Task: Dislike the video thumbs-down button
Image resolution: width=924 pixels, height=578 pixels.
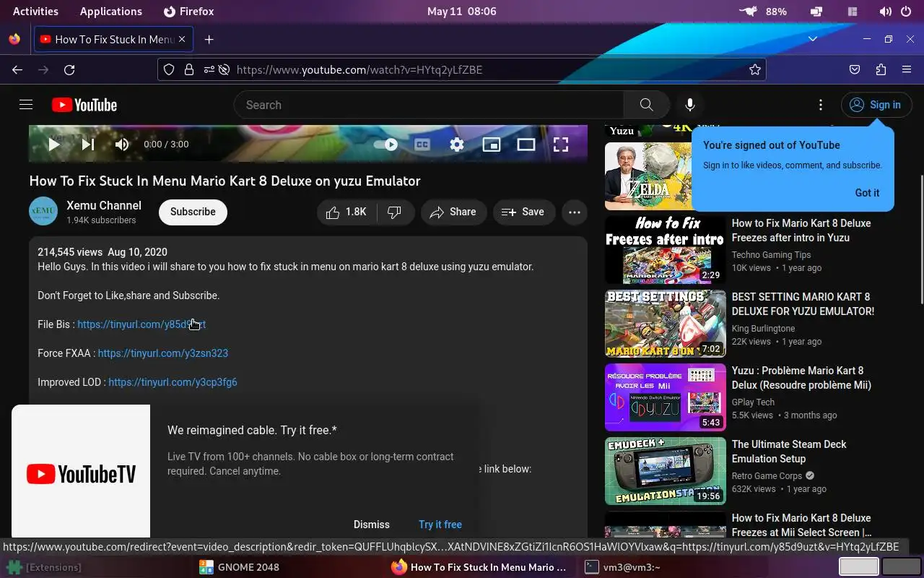Action: pos(395,212)
